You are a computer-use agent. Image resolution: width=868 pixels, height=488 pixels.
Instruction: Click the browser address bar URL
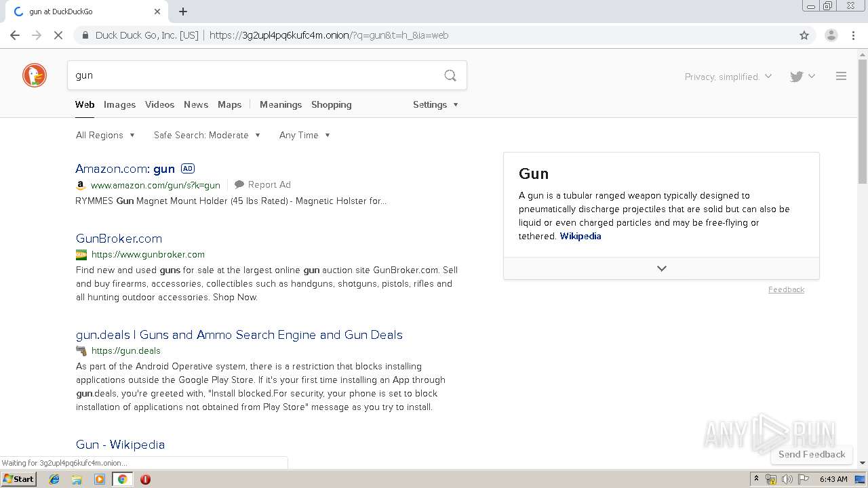point(329,35)
